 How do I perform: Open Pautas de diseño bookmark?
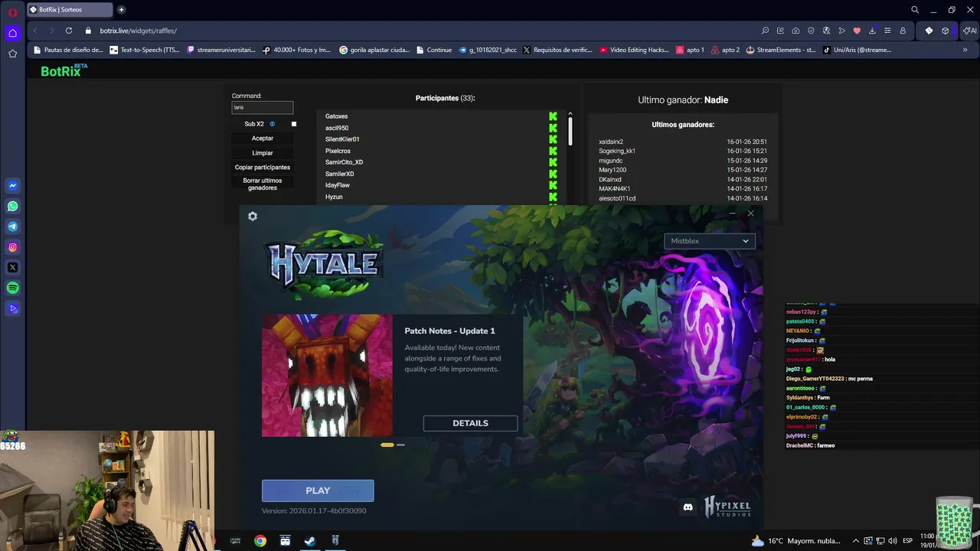click(x=67, y=50)
